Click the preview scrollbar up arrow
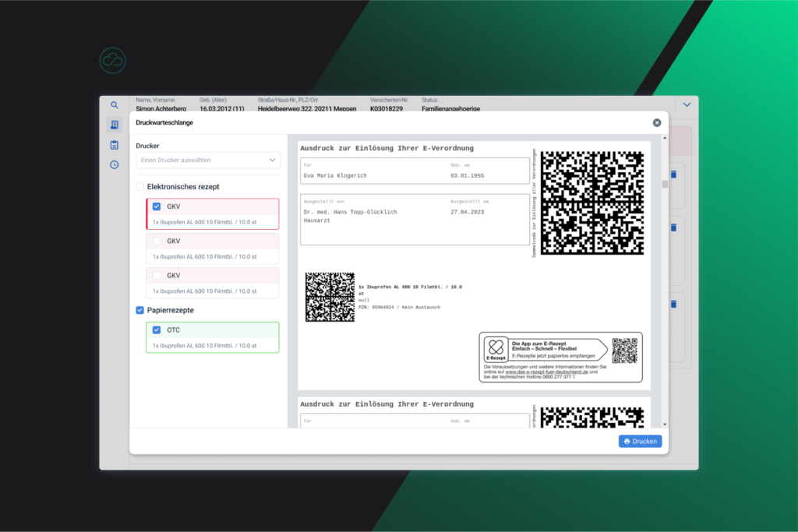The height and width of the screenshot is (532, 798). 665,138
